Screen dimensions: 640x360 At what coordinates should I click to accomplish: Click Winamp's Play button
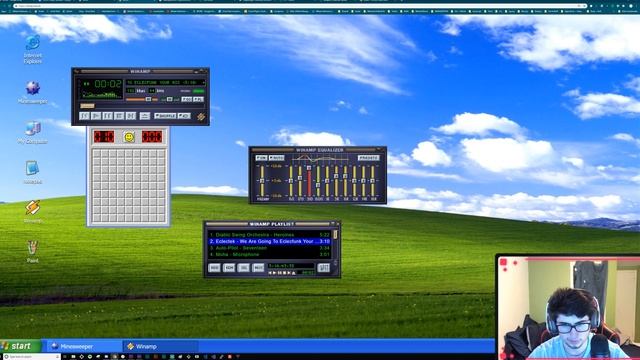click(x=96, y=116)
